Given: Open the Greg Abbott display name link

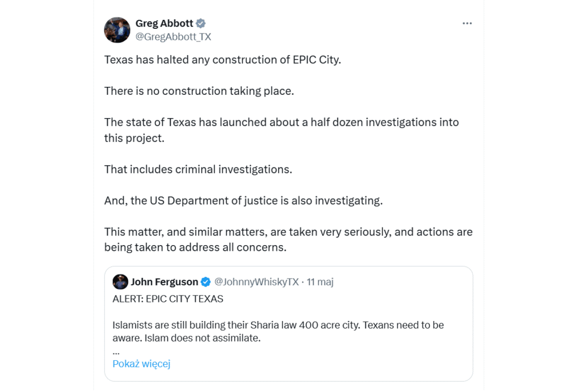Looking at the screenshot, I should [163, 23].
